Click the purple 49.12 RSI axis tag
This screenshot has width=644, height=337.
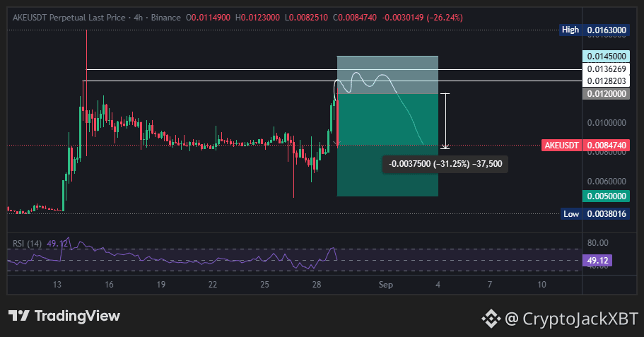(597, 260)
